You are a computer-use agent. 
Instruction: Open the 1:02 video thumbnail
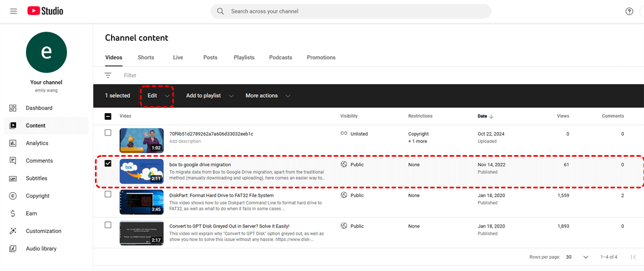tap(142, 141)
